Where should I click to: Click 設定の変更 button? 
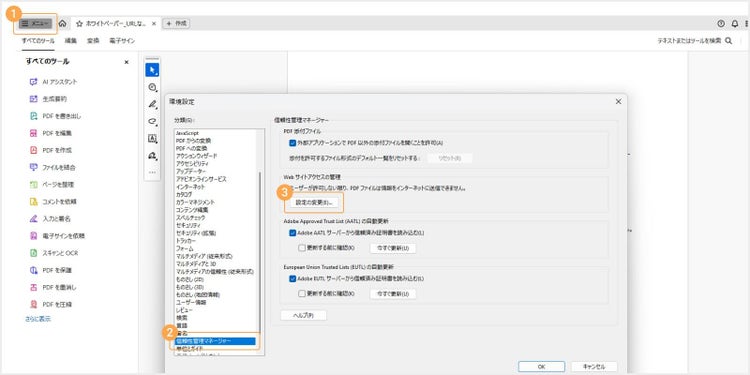click(314, 203)
